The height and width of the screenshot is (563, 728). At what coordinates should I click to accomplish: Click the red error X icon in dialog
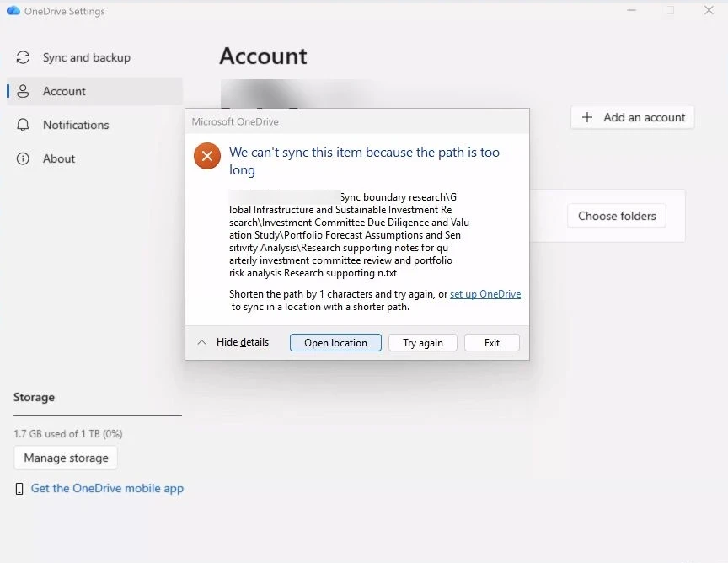point(207,156)
